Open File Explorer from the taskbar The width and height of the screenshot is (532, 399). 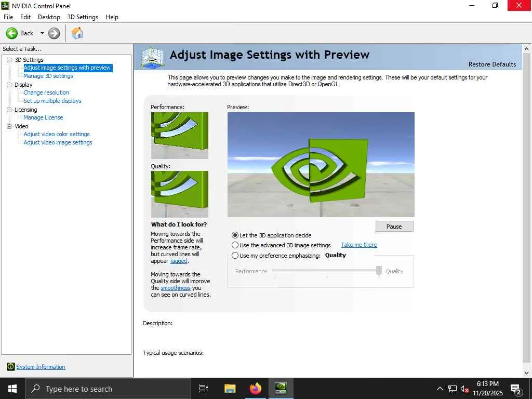tap(230, 389)
